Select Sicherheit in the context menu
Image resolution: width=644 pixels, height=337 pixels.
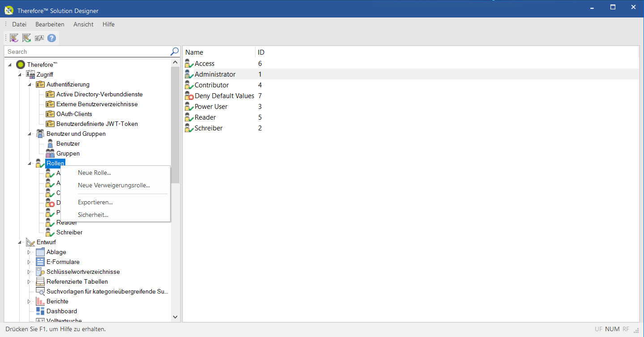[93, 215]
